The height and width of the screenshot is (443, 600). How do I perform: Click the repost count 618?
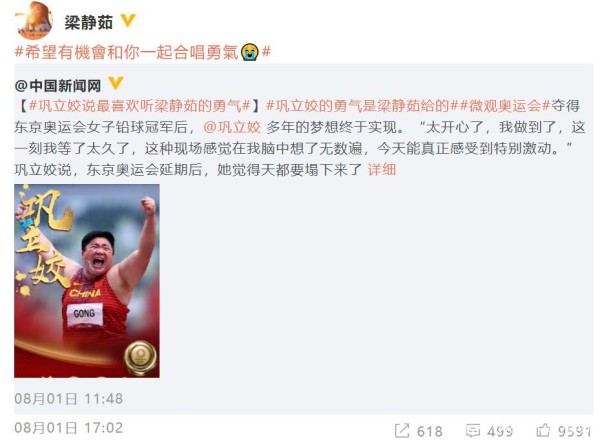pos(430,431)
